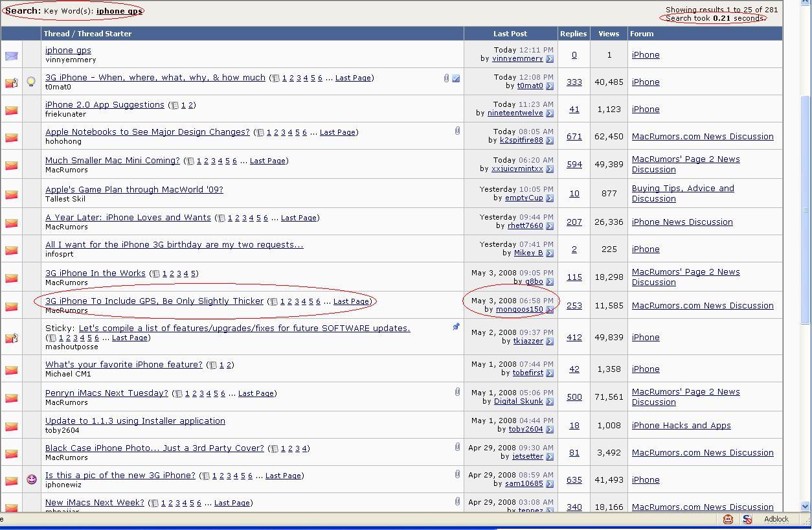The width and height of the screenshot is (812, 530).
Task: Click the go-to-last-post arrow beside t0mat0
Action: pos(550,86)
